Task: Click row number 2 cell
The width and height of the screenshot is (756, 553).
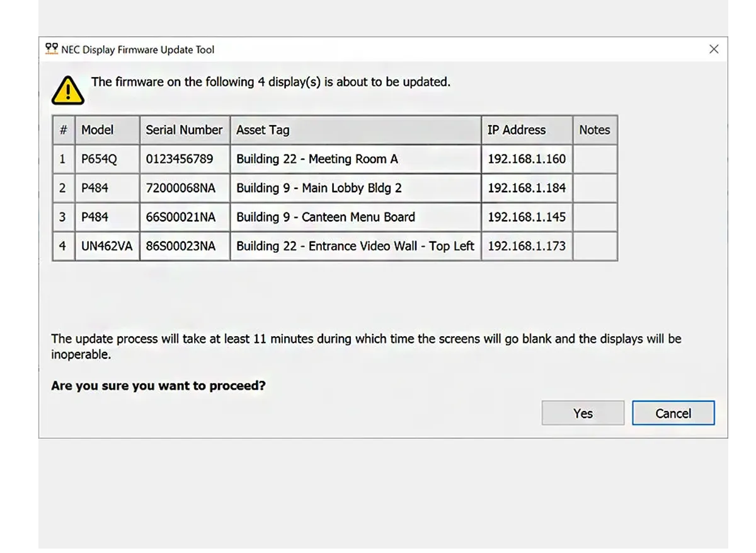Action: point(63,188)
